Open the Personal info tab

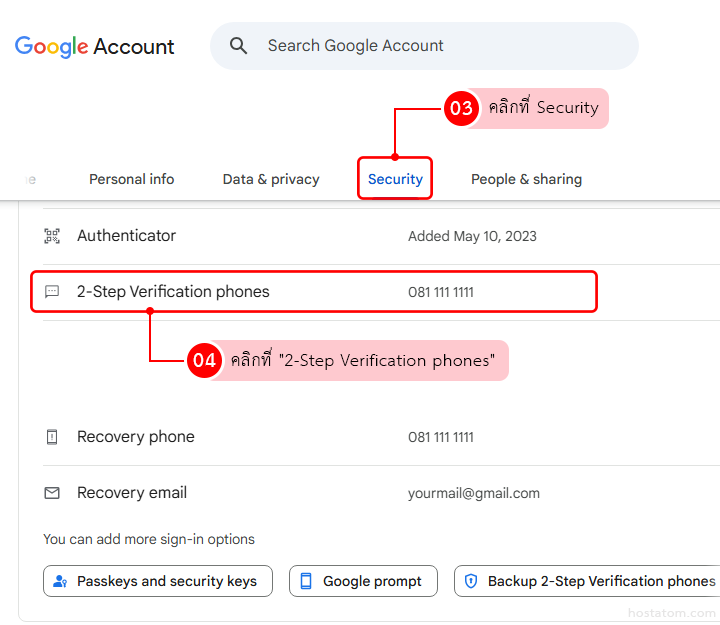(x=131, y=179)
